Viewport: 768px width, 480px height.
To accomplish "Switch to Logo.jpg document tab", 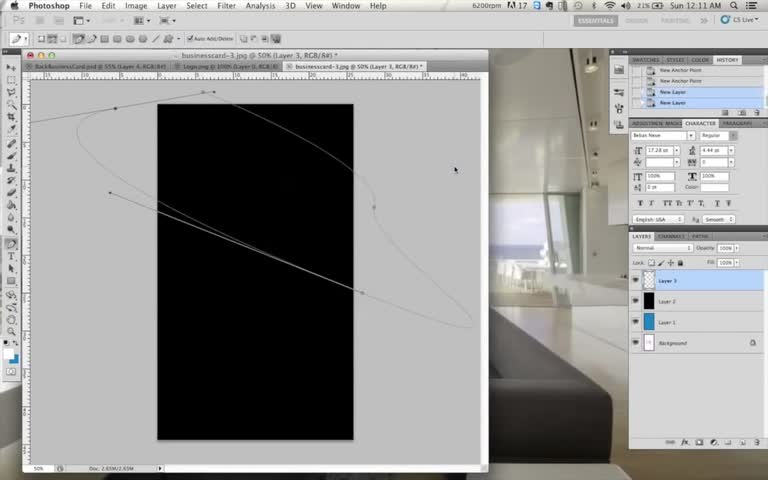I will click(x=226, y=66).
